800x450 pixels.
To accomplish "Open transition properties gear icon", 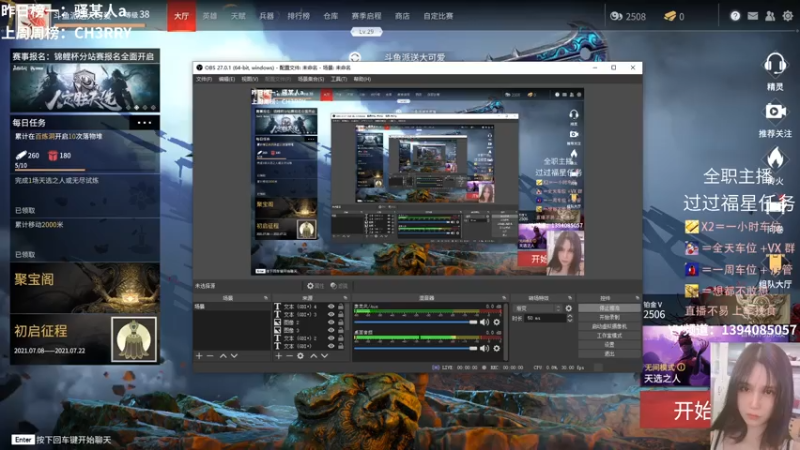I will pos(569,308).
